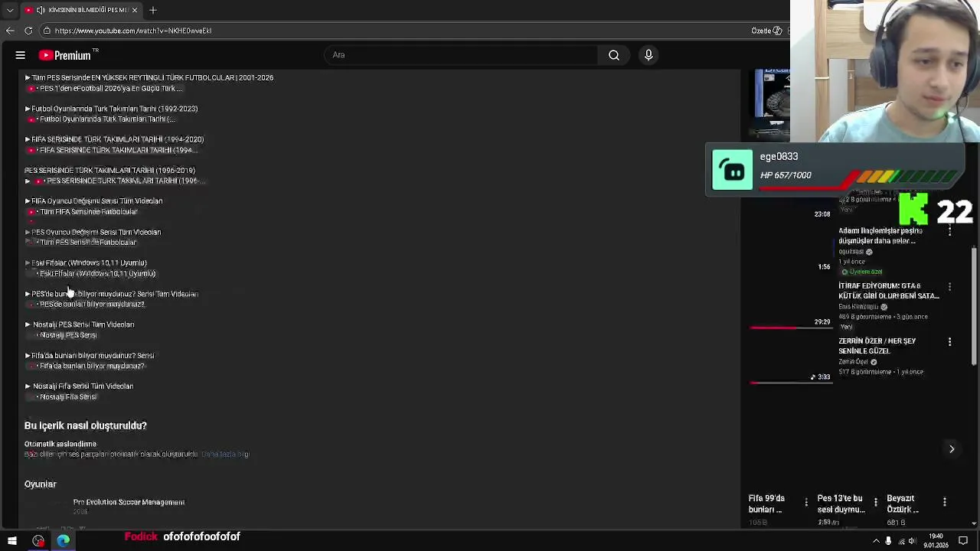
Task: Open Tüm FIFA Serisinde Futbolcular link
Action: (89, 211)
